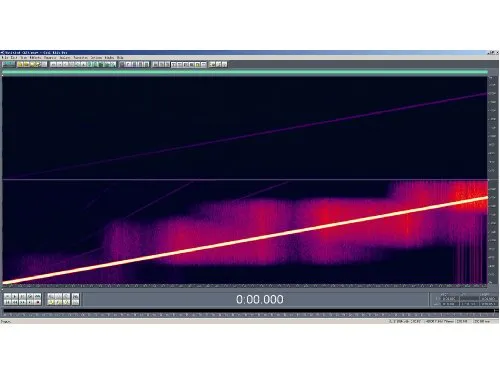Viewport: 500px width, 375px height.
Task: Click the Pause transport button
Action: (x=22, y=296)
